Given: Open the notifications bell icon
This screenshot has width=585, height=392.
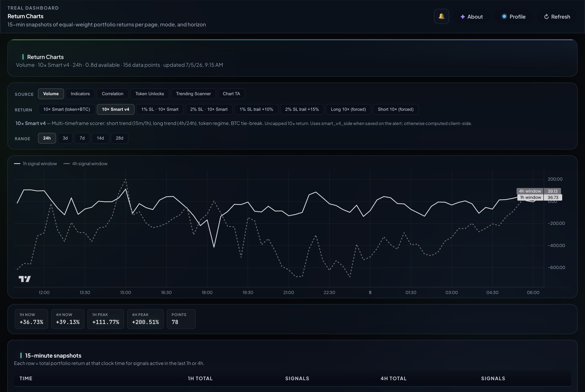Looking at the screenshot, I should tap(441, 16).
